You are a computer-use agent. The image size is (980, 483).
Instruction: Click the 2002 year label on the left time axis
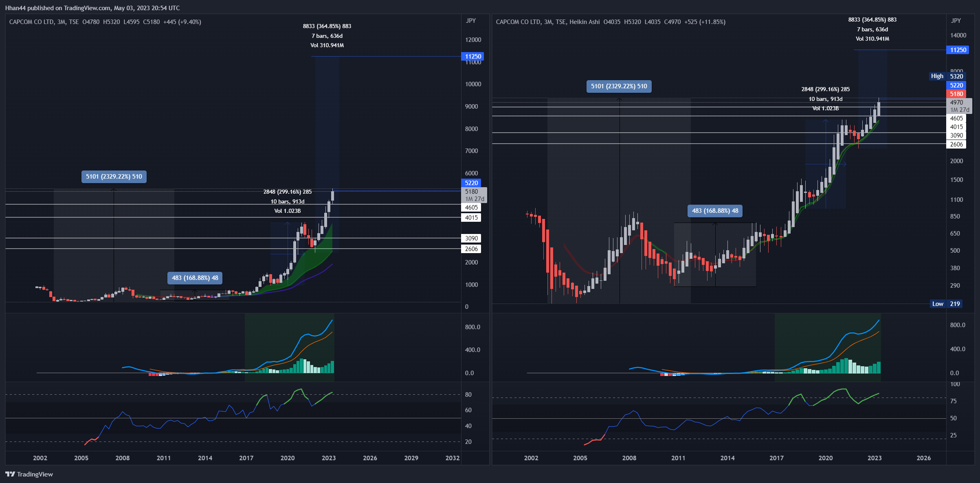click(40, 458)
